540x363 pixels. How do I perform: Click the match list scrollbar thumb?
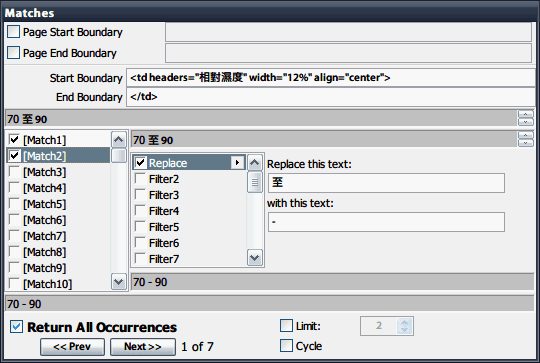(x=118, y=155)
